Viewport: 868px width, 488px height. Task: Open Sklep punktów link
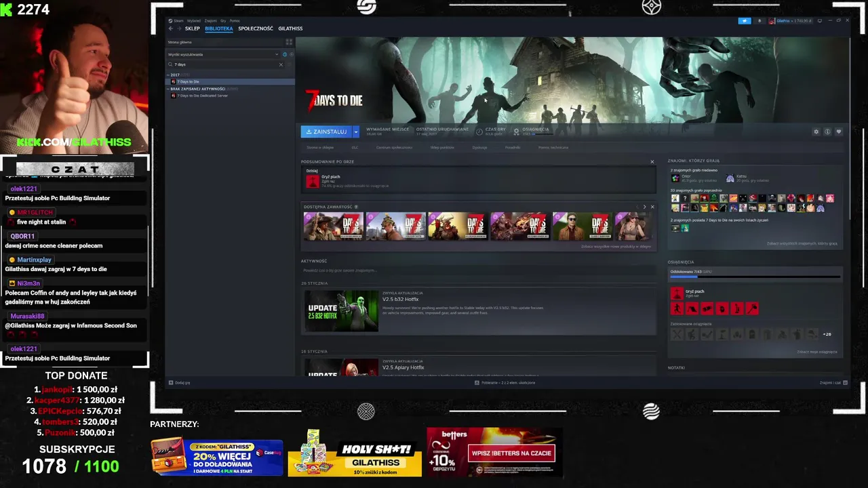[442, 147]
